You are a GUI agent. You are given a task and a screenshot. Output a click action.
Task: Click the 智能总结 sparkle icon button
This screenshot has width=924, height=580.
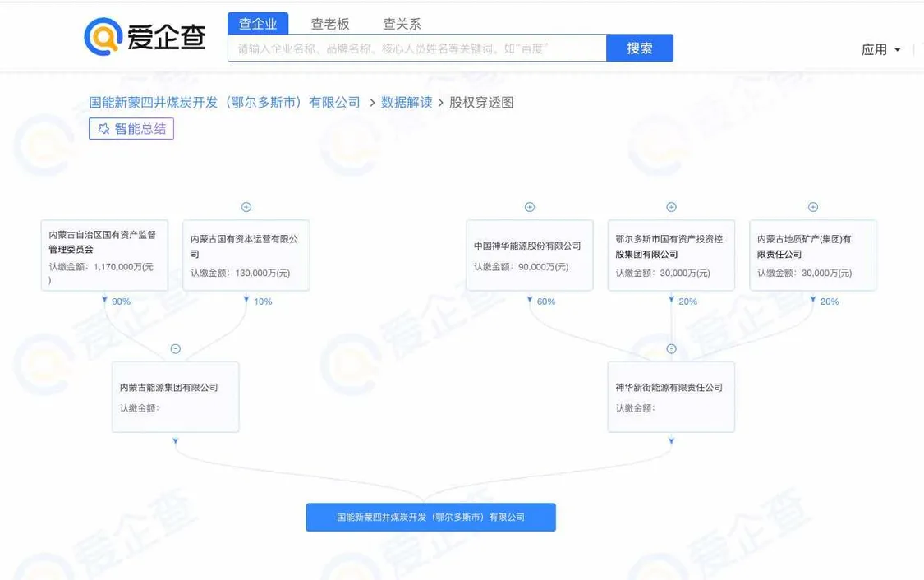(105, 129)
